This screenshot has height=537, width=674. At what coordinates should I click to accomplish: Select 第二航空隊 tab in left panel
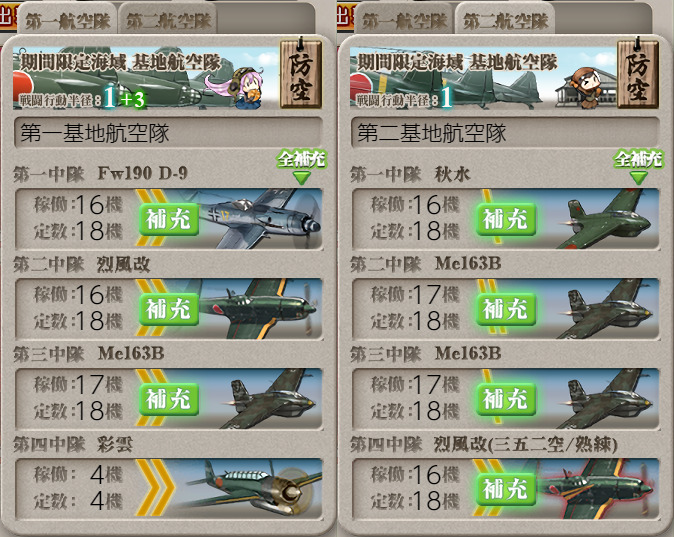pyautogui.click(x=168, y=21)
